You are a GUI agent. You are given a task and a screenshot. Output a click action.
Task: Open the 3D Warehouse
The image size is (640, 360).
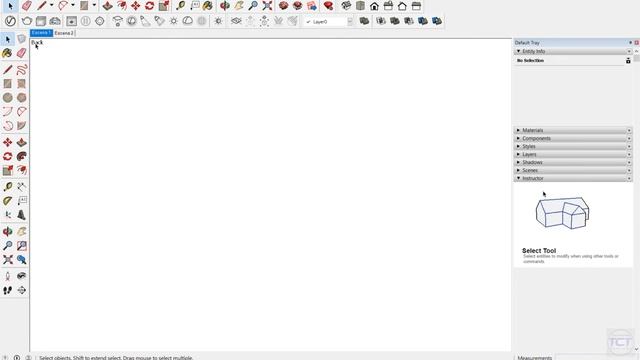coord(283,6)
